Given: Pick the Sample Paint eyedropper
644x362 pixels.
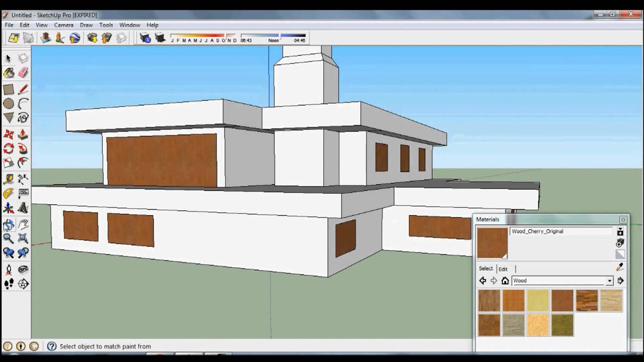Looking at the screenshot, I should (x=620, y=267).
